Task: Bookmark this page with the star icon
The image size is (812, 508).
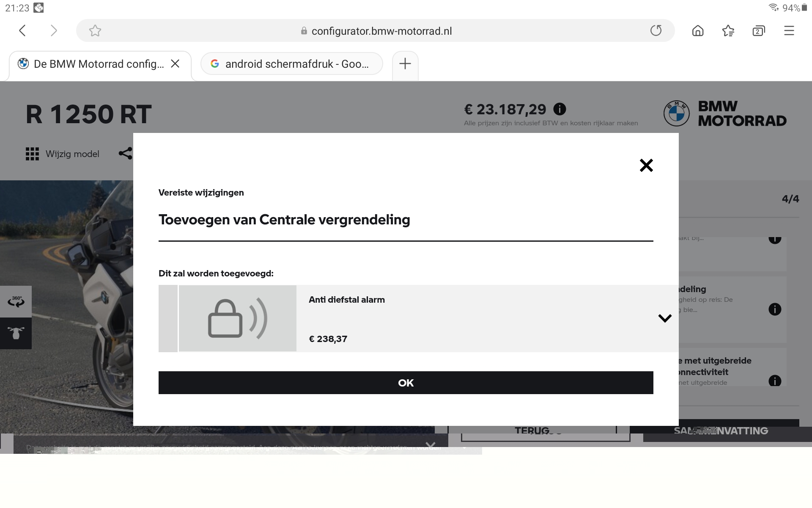Action: coord(95,30)
